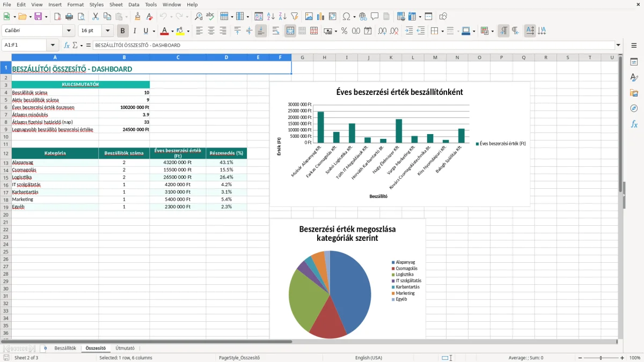Open Find & Replace icon

(199, 17)
